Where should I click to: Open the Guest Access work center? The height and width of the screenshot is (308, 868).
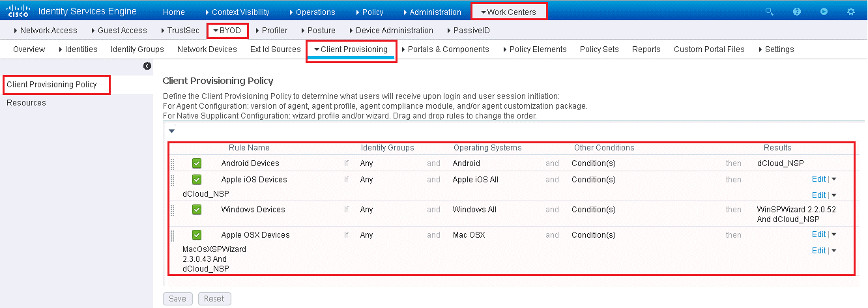[119, 31]
